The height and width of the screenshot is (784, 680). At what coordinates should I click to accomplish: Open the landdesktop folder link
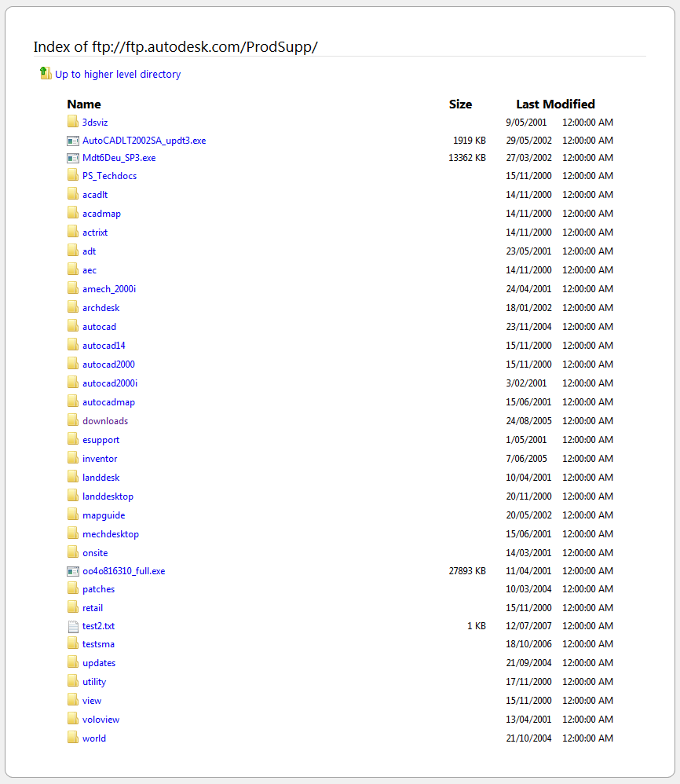coord(108,496)
